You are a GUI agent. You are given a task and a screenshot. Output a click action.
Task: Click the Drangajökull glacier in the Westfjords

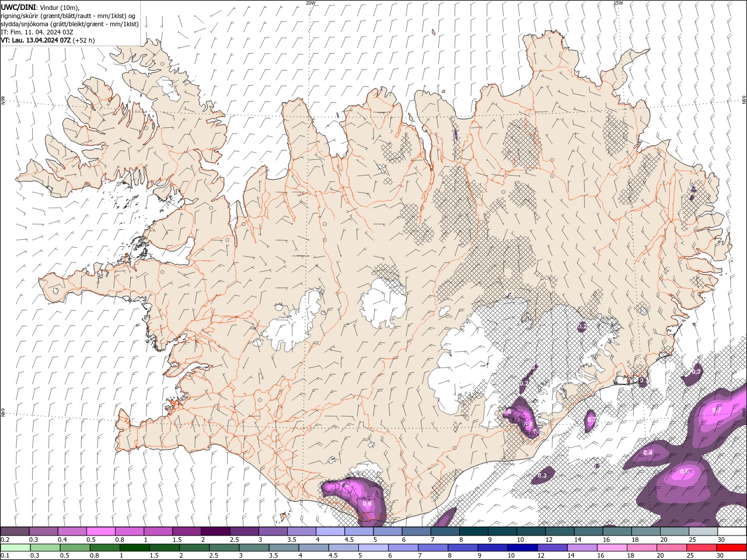[169, 88]
